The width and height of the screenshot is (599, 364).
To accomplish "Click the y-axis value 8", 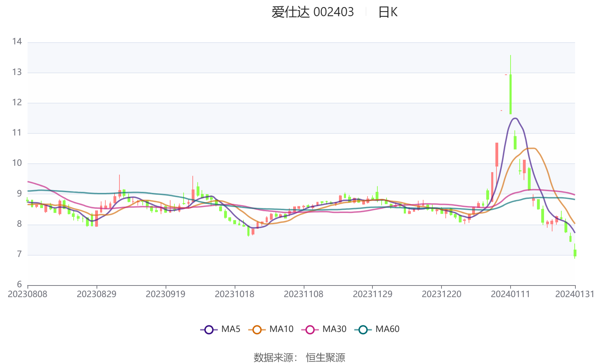I will tap(19, 224).
